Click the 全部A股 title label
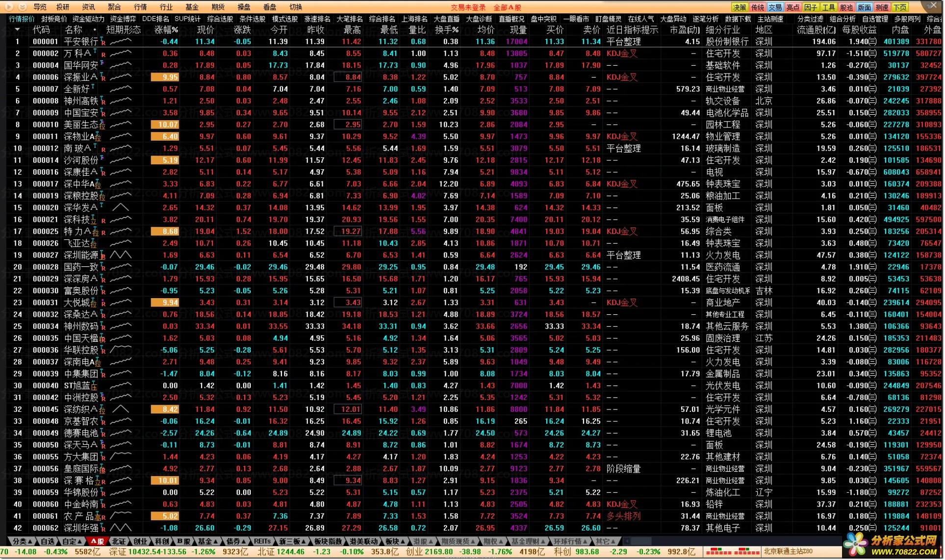This screenshot has height=560, width=945. point(507,7)
